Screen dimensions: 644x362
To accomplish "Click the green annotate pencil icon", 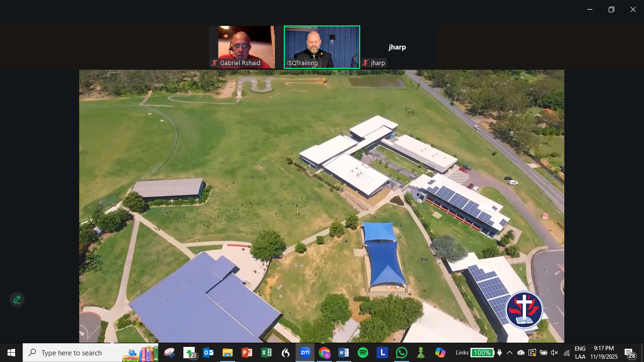I will tap(17, 299).
